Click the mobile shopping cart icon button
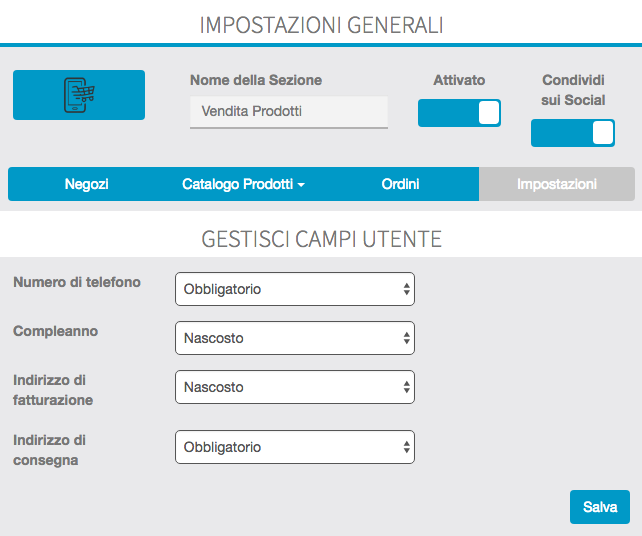The height and width of the screenshot is (536, 642). pyautogui.click(x=79, y=95)
